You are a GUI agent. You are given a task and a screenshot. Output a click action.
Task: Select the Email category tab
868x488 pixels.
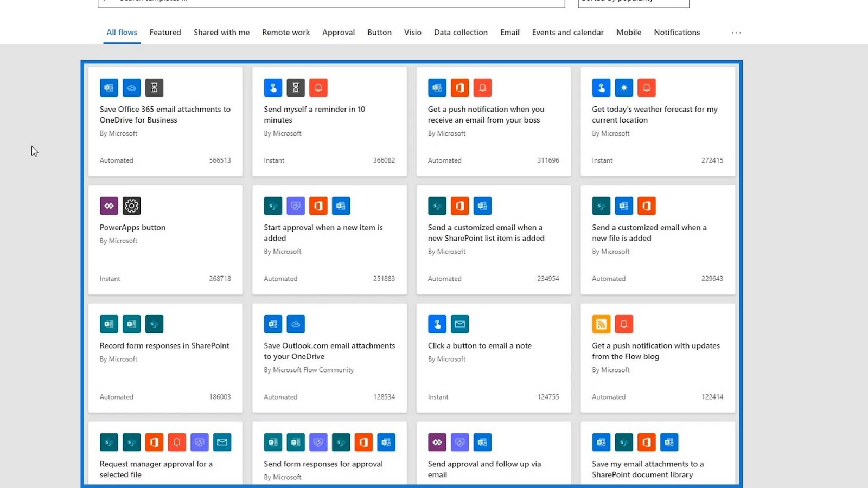coord(510,33)
